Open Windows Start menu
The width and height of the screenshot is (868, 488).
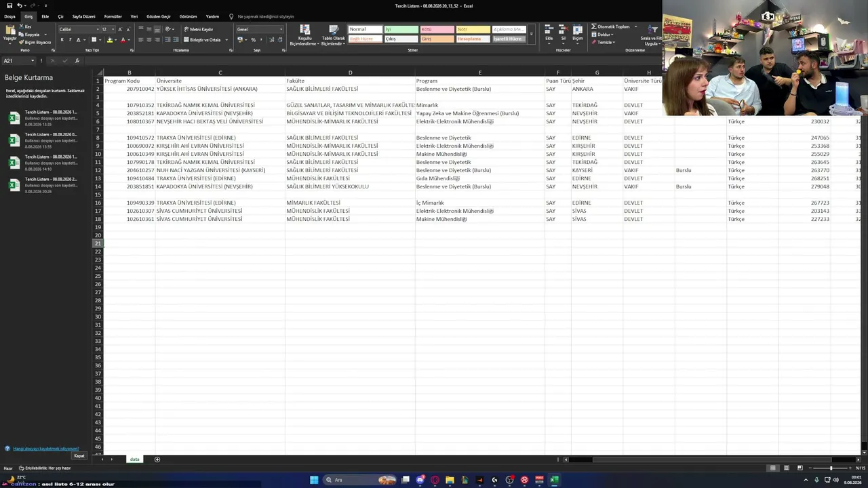[314, 480]
